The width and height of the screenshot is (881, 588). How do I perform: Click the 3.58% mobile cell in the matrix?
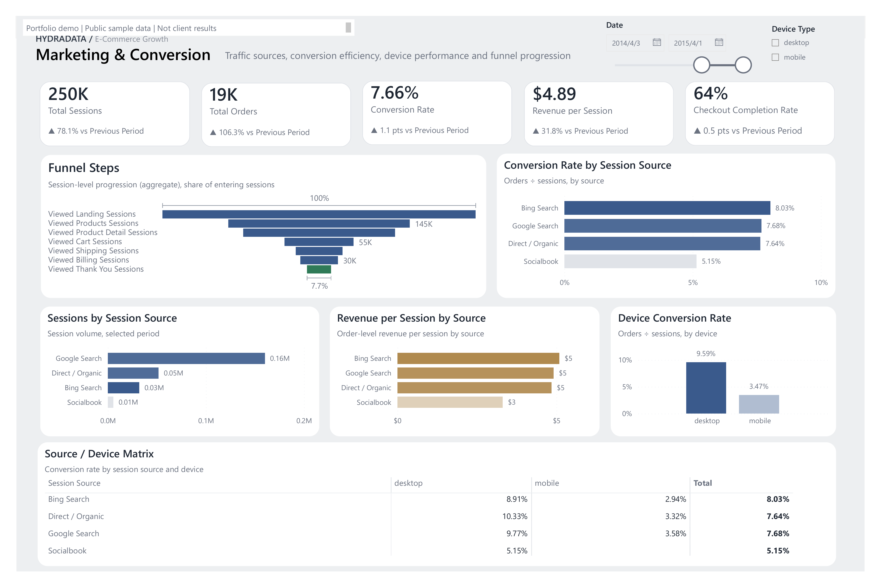tap(675, 534)
